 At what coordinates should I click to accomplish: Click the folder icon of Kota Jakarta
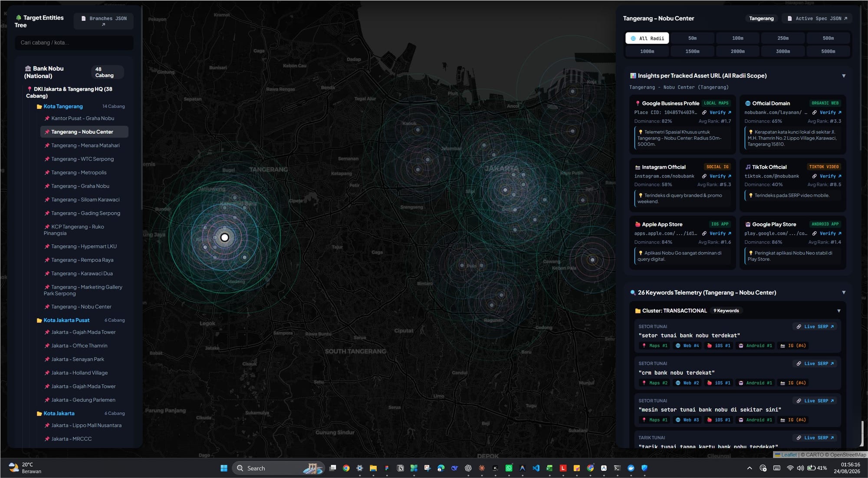point(39,414)
